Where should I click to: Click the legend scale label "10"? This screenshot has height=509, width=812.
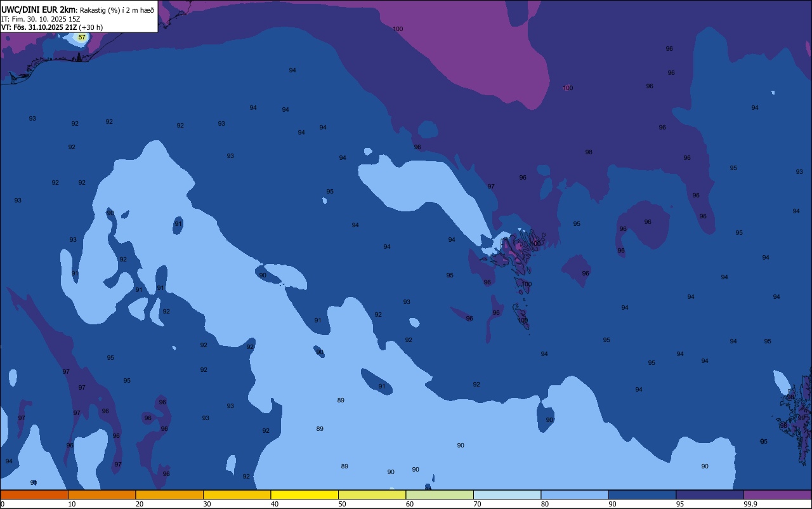click(x=72, y=504)
